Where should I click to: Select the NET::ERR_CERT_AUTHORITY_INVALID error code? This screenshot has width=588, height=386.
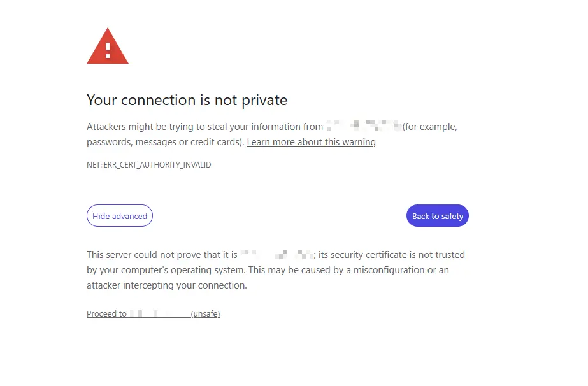pyautogui.click(x=148, y=164)
